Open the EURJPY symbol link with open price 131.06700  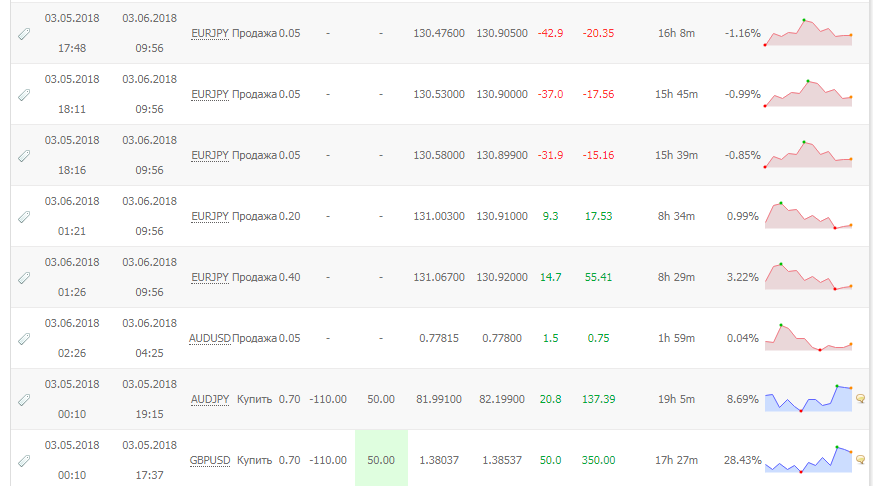tap(210, 277)
